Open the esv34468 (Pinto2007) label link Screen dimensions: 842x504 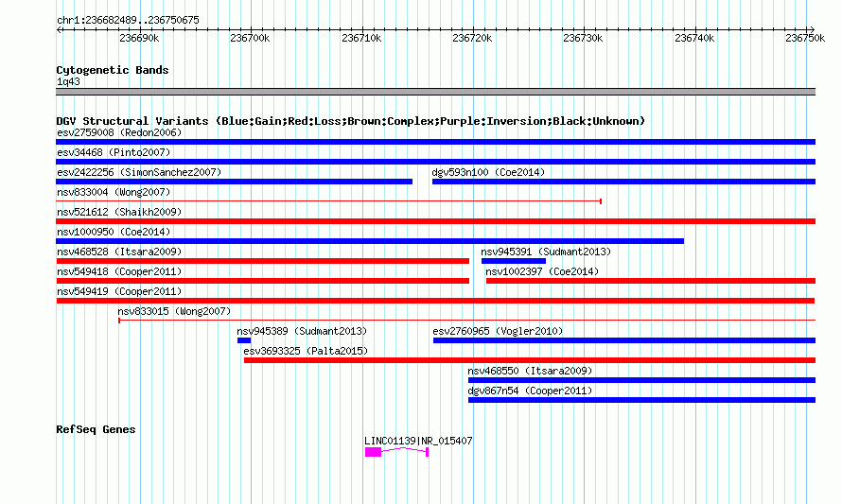(114, 152)
